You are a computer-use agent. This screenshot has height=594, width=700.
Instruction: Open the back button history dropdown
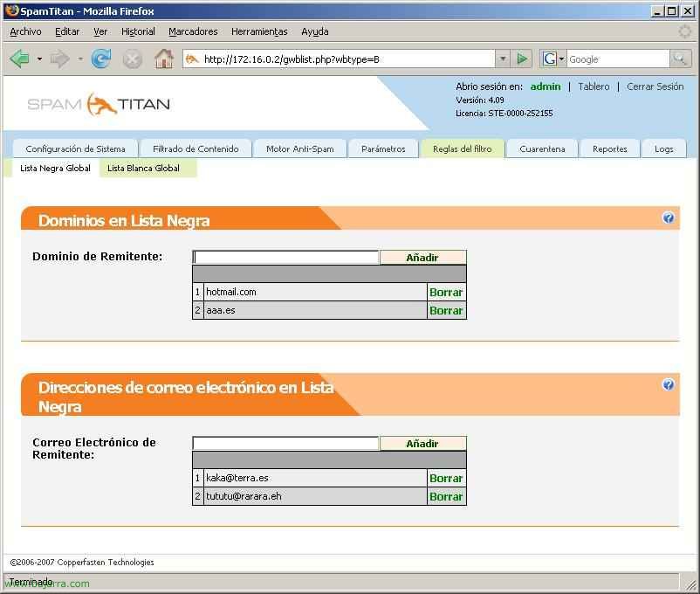[x=39, y=59]
